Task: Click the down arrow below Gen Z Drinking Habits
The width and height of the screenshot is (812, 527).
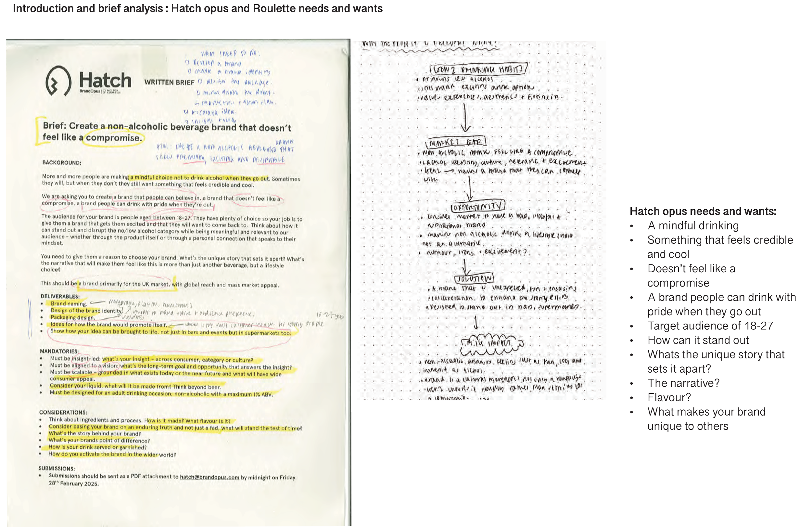Action: [465, 118]
